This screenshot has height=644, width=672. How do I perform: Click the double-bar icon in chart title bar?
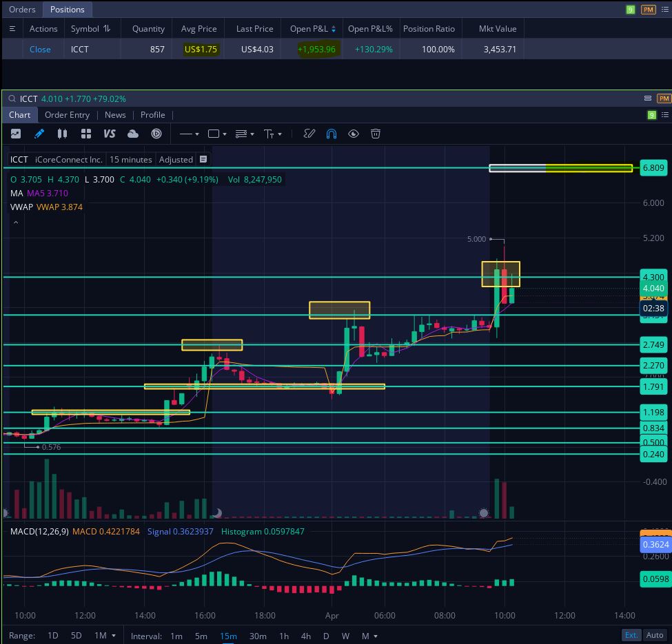(x=648, y=98)
